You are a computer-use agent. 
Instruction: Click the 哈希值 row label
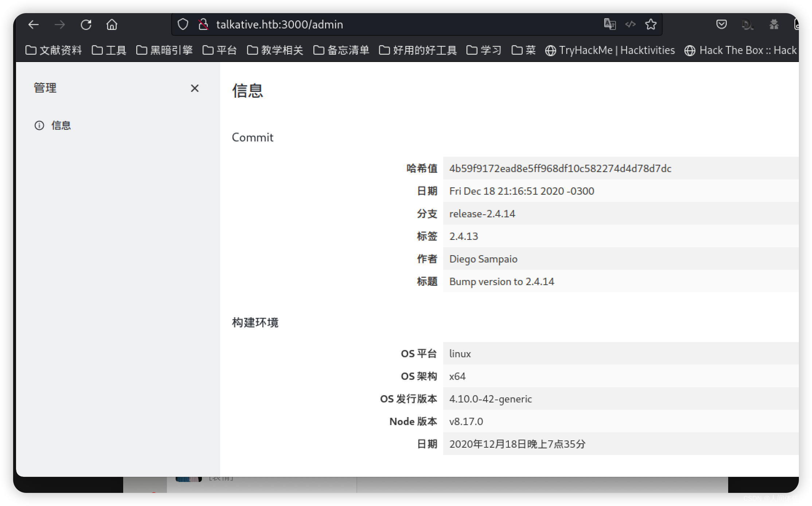422,168
